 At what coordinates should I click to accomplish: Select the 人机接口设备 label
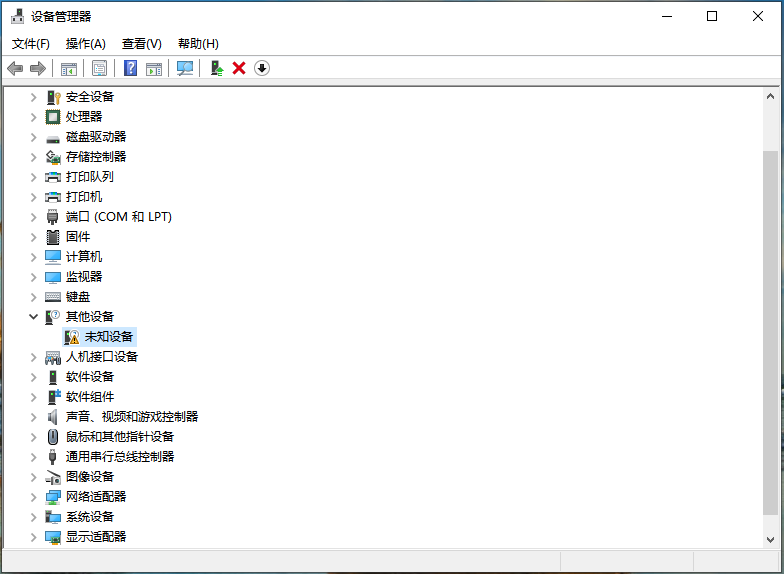pyautogui.click(x=102, y=357)
